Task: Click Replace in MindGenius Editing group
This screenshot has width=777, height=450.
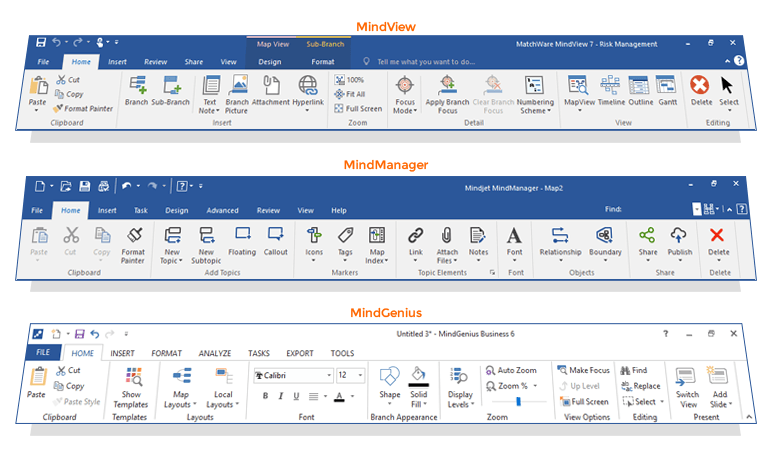Action: pyautogui.click(x=641, y=386)
